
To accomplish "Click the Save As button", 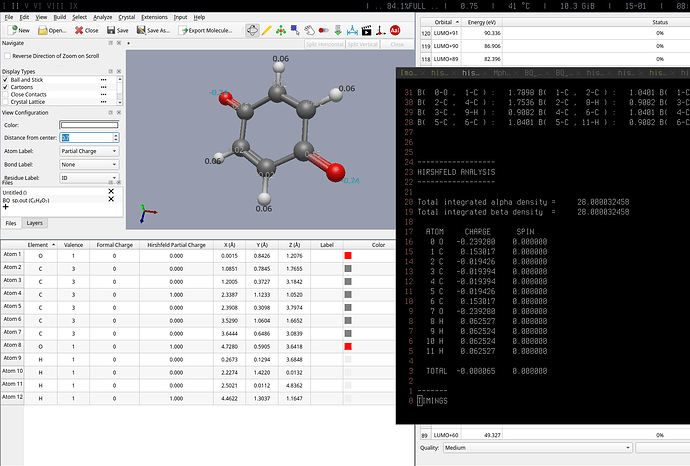I will coord(152,31).
